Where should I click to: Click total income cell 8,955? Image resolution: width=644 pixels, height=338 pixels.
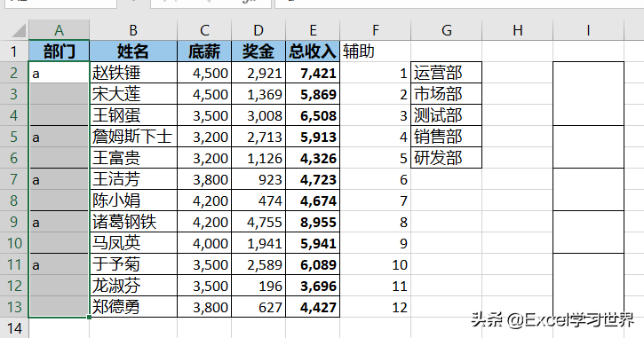(x=313, y=222)
